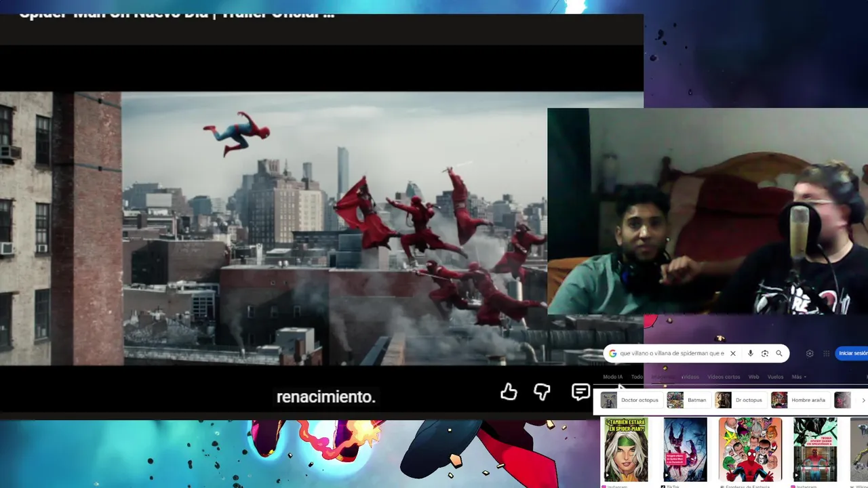The height and width of the screenshot is (488, 868).
Task: Select the Dr octopus suggestion chip
Action: click(741, 400)
